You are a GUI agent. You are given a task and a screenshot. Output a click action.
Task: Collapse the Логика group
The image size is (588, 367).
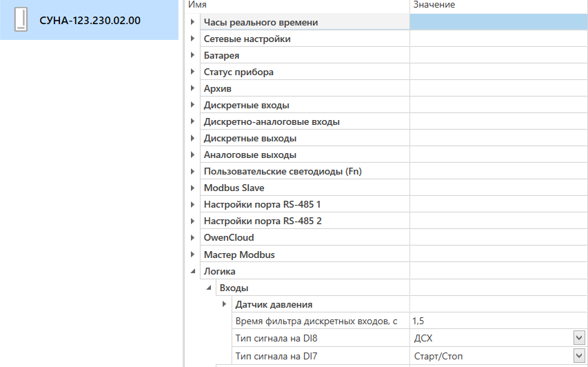(x=193, y=270)
